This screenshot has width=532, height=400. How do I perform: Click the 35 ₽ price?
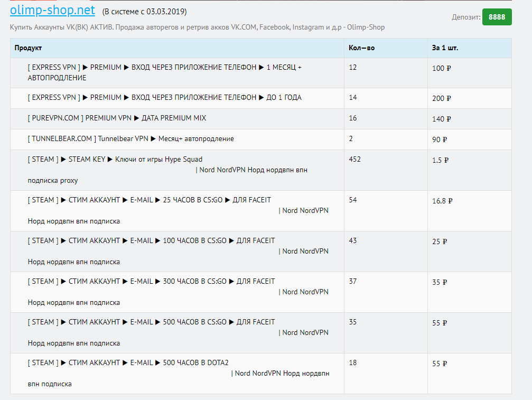tap(440, 283)
